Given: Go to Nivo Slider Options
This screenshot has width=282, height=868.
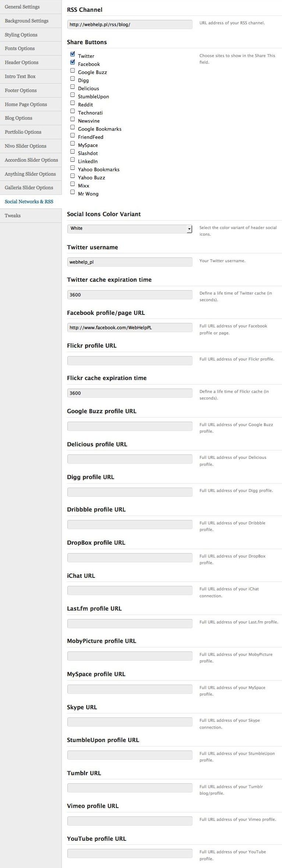Looking at the screenshot, I should pyautogui.click(x=25, y=146).
